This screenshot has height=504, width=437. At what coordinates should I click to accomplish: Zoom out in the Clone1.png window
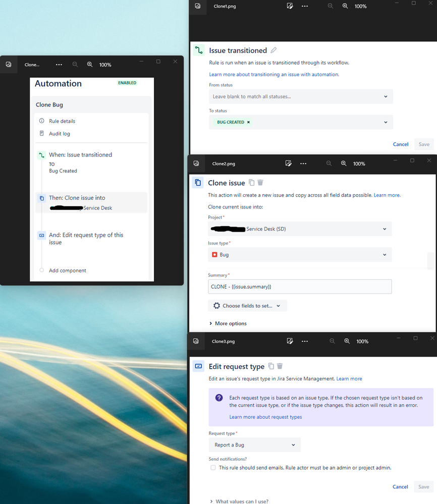pos(330,6)
